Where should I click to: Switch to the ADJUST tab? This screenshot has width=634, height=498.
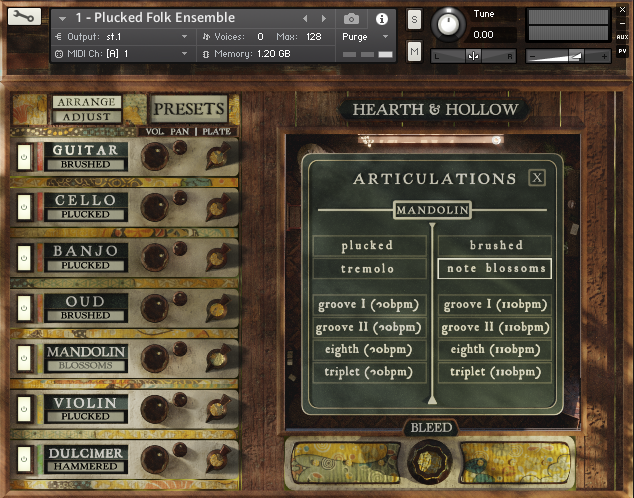click(87, 117)
